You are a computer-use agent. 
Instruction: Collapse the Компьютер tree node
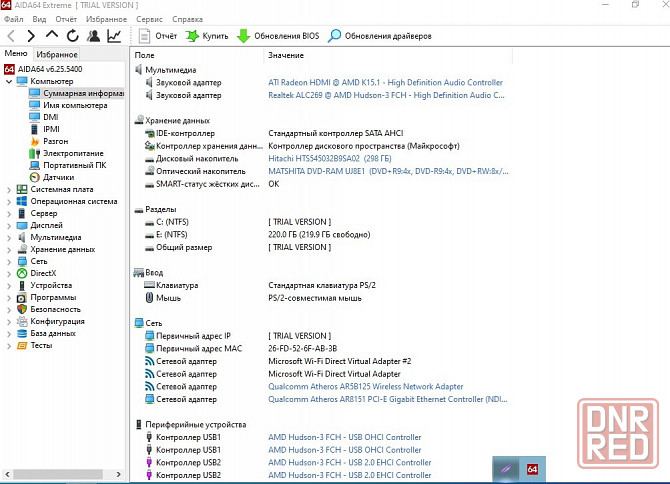click(9, 81)
